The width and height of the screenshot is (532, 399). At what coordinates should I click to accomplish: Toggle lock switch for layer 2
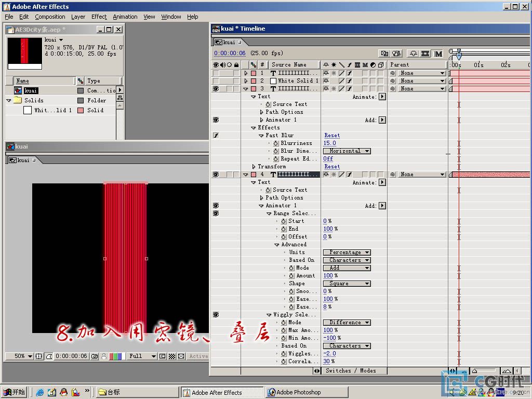pyautogui.click(x=236, y=81)
